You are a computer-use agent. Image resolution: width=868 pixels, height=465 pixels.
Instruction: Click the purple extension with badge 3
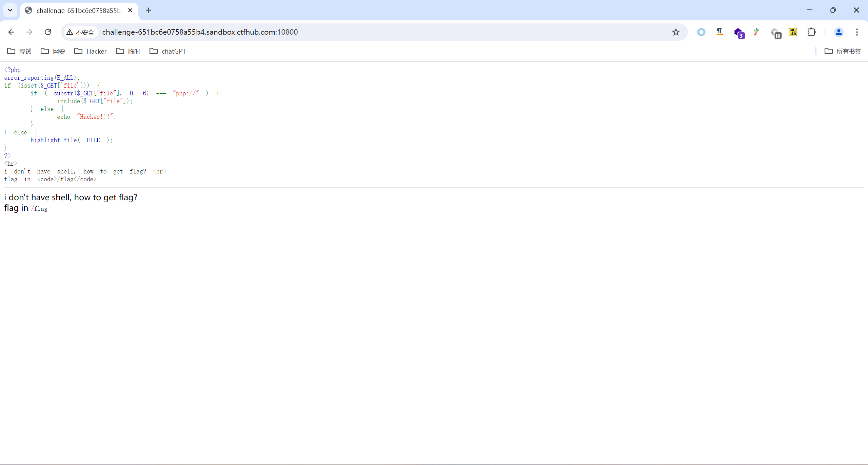(739, 32)
